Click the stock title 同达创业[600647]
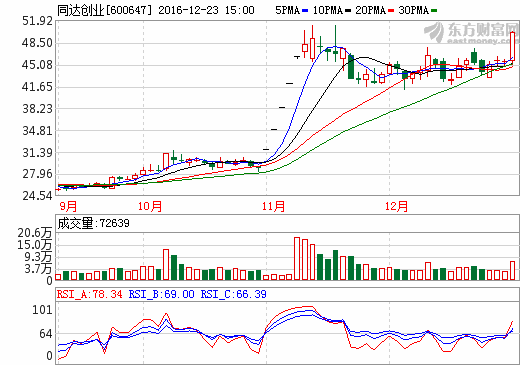 [104, 10]
